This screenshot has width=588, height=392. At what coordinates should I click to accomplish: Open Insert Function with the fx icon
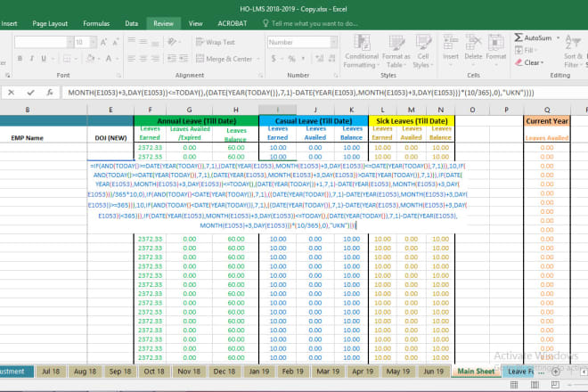tap(50, 93)
